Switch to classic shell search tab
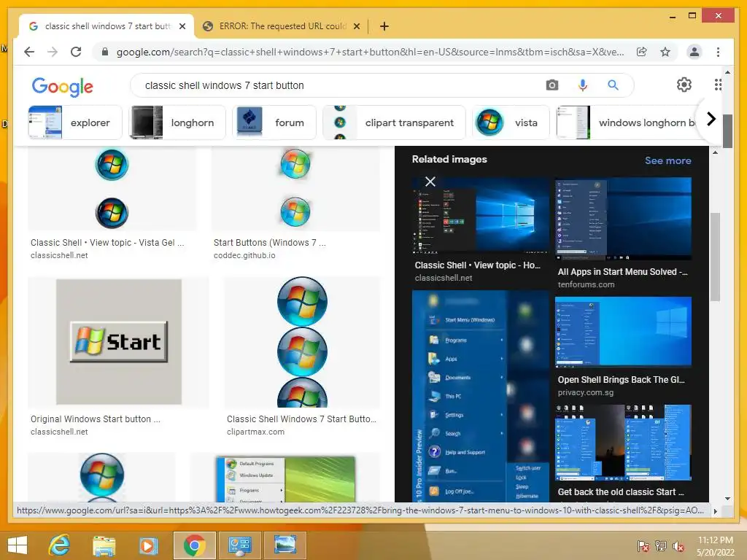Screen dimensions: 747x560 pyautogui.click(x=106, y=26)
